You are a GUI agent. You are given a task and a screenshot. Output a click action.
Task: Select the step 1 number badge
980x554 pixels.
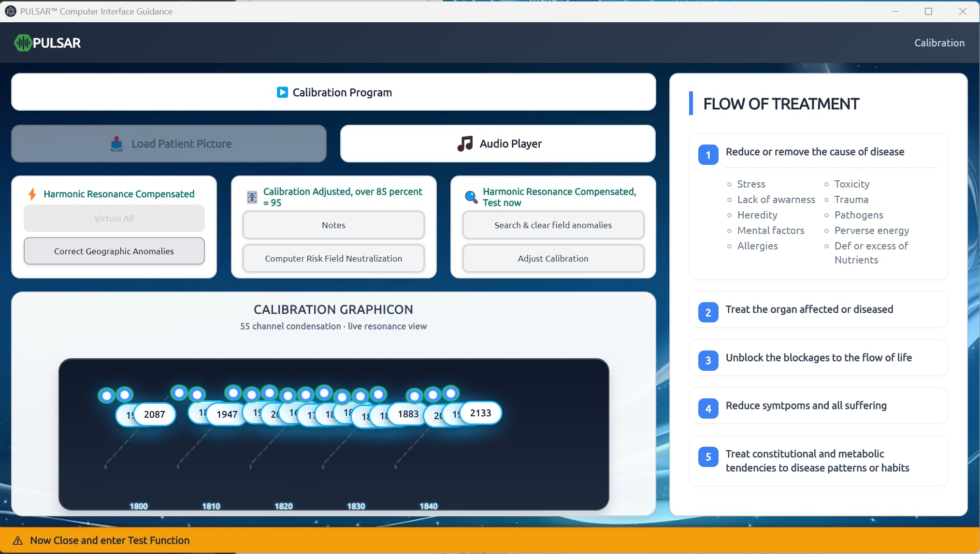point(708,155)
